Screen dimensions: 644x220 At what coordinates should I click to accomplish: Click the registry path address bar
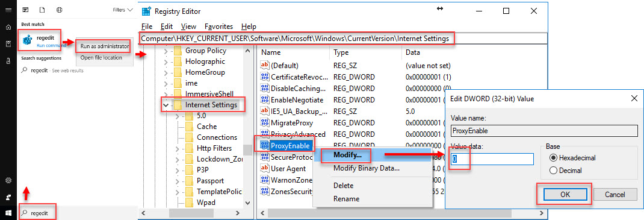pyautogui.click(x=343, y=38)
